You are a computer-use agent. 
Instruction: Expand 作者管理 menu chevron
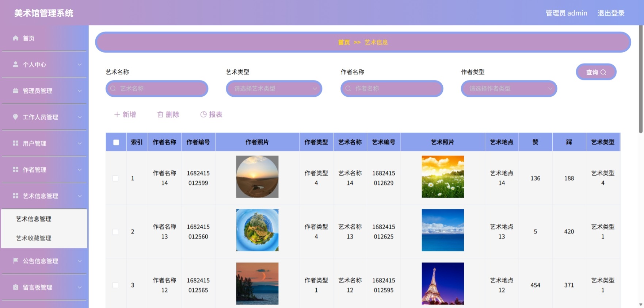80,170
